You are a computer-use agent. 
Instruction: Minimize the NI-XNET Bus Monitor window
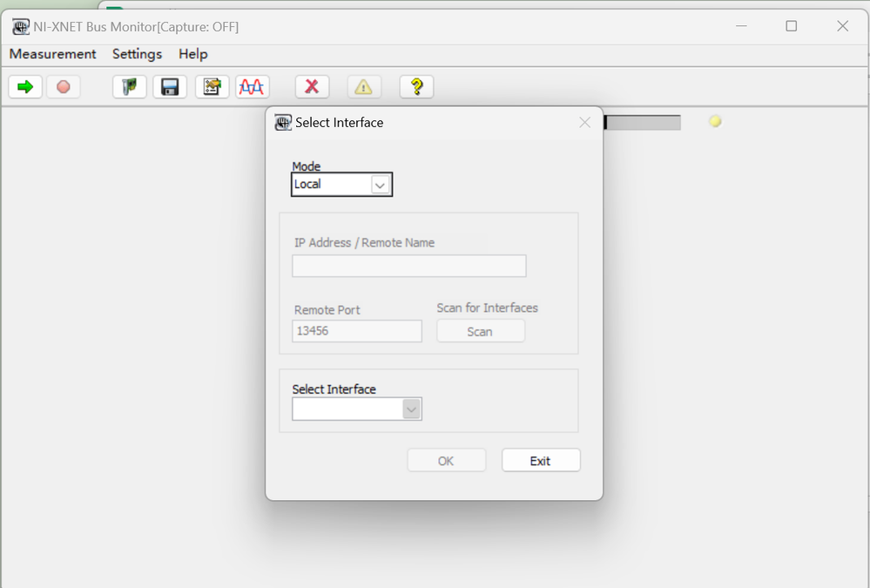tap(741, 26)
